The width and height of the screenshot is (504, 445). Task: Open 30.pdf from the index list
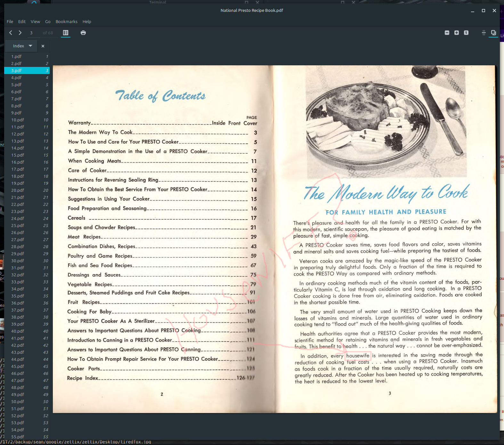click(x=27, y=261)
